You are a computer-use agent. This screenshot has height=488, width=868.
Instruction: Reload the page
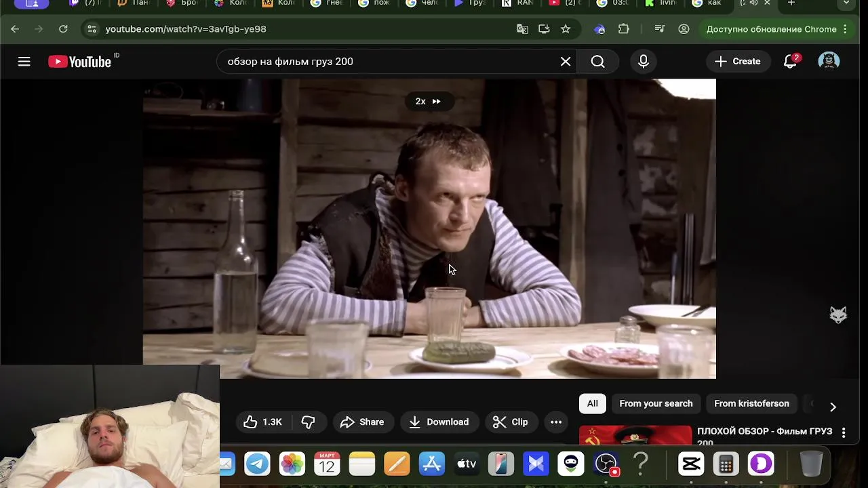63,29
